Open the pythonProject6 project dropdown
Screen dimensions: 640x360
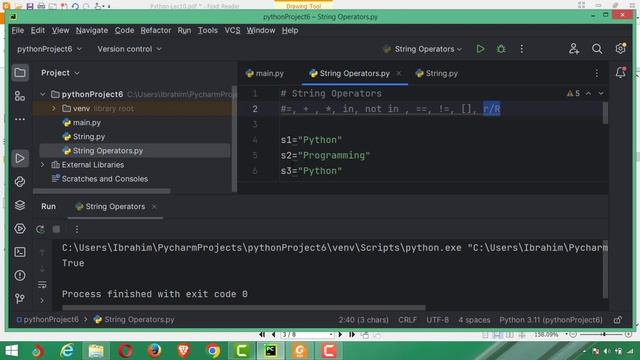click(x=49, y=49)
